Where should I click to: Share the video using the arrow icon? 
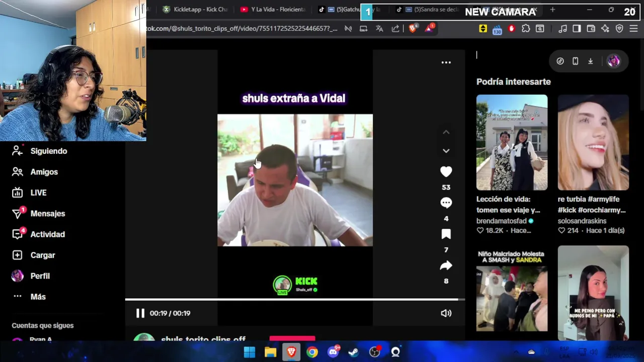click(x=446, y=265)
